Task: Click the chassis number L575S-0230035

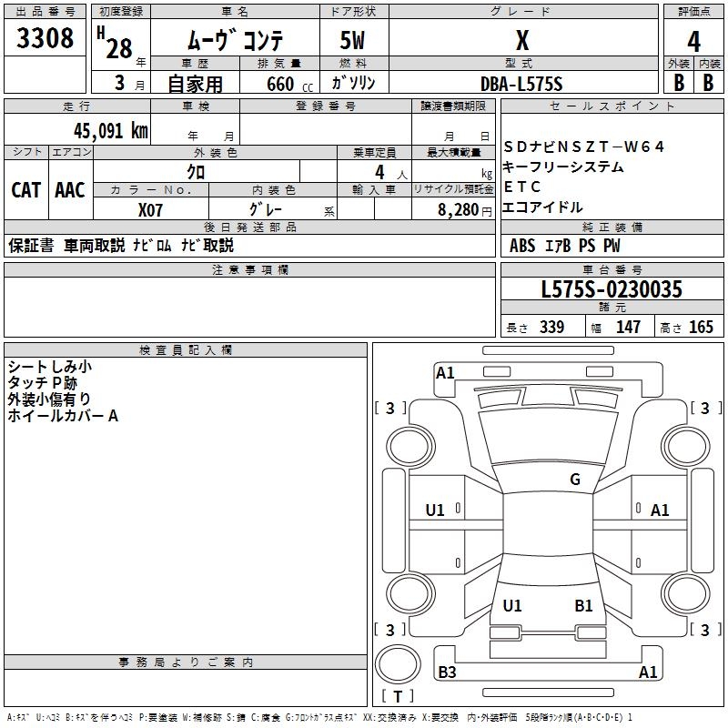Action: (612, 289)
